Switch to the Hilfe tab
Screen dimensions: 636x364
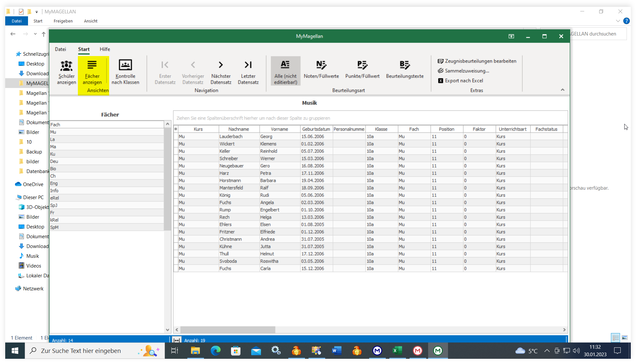[105, 49]
